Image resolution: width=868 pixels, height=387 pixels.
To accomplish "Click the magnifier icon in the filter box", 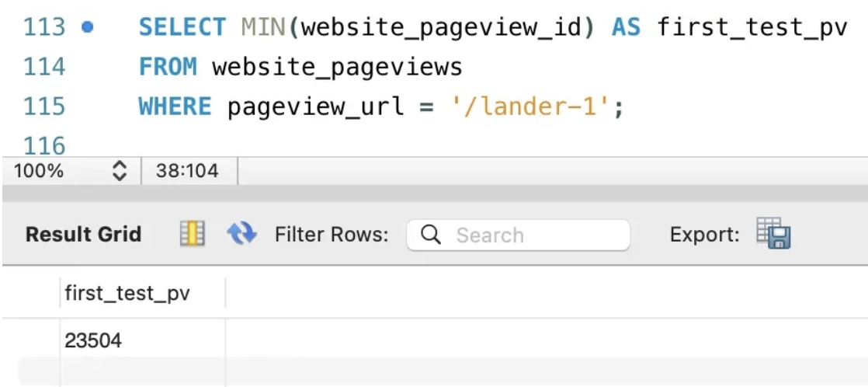I will (432, 235).
